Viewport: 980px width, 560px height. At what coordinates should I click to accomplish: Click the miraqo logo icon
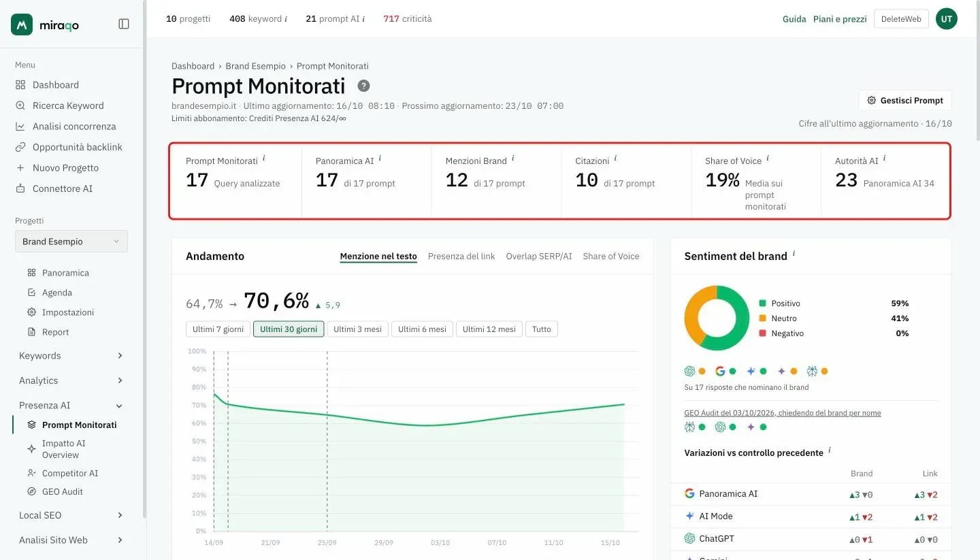(22, 24)
